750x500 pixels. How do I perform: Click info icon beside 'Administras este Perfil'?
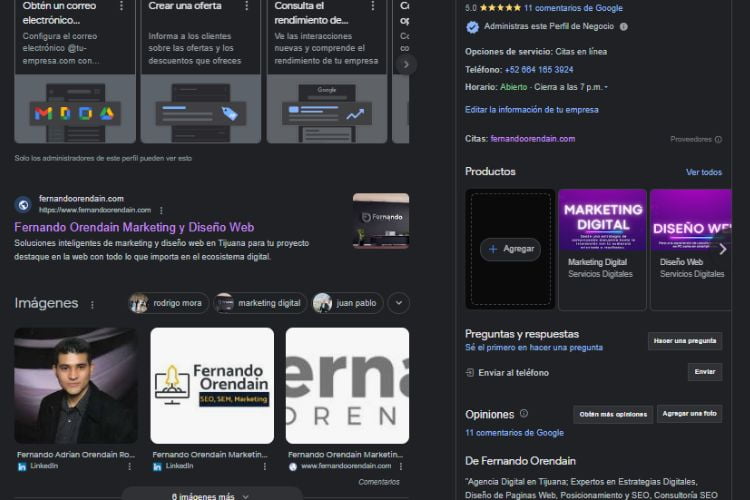click(624, 27)
